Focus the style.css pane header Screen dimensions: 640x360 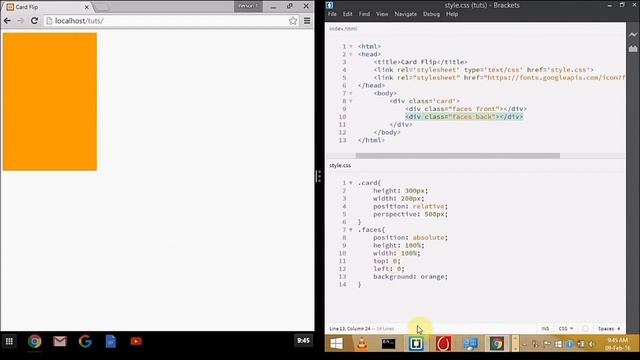[x=340, y=165]
